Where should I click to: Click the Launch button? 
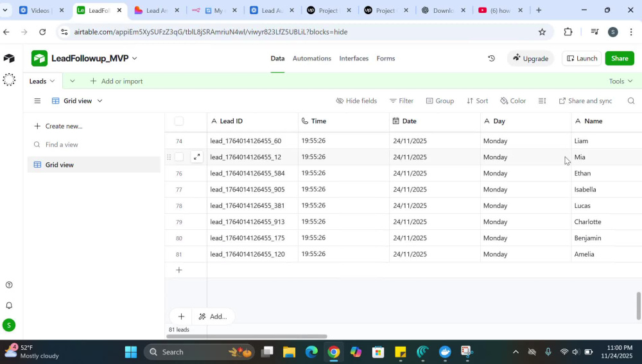click(582, 58)
